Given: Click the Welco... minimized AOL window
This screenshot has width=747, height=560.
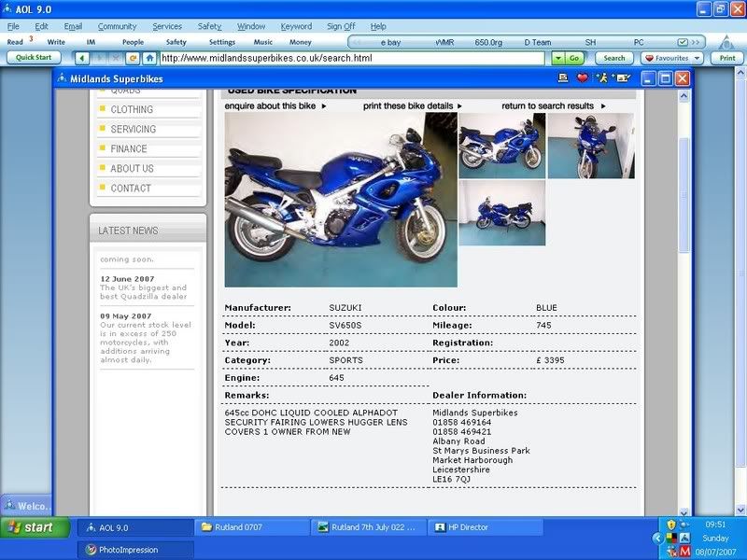Looking at the screenshot, I should [x=27, y=506].
